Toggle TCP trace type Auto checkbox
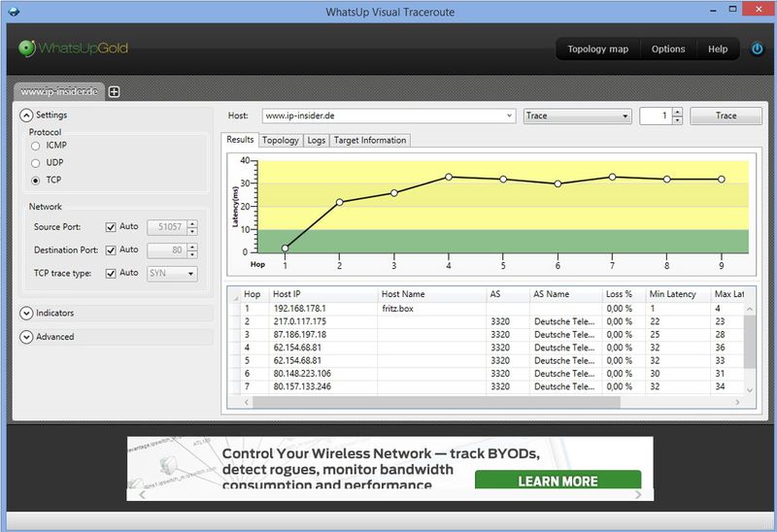The height and width of the screenshot is (532, 777). point(111,274)
